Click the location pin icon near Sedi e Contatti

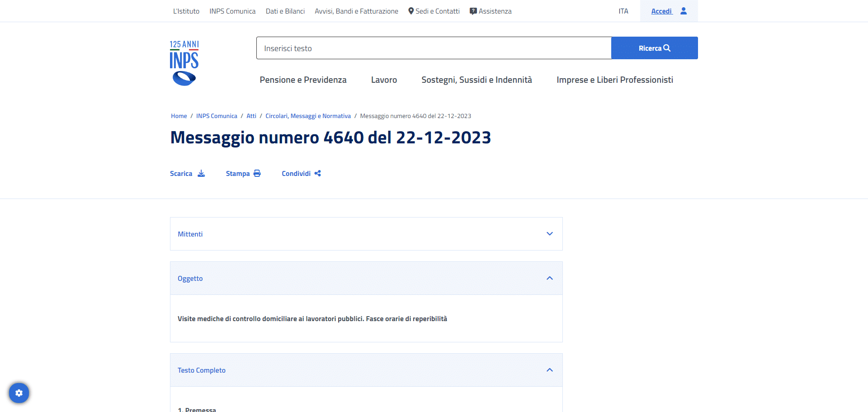click(411, 11)
